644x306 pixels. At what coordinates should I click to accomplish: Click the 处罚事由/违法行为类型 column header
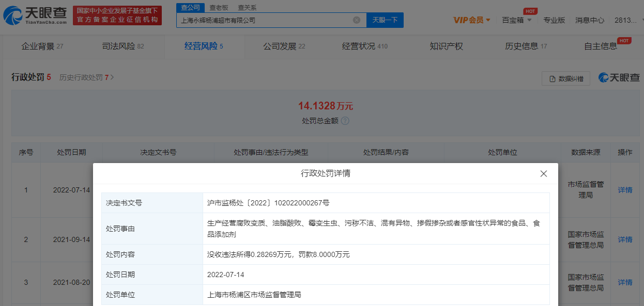coord(271,152)
